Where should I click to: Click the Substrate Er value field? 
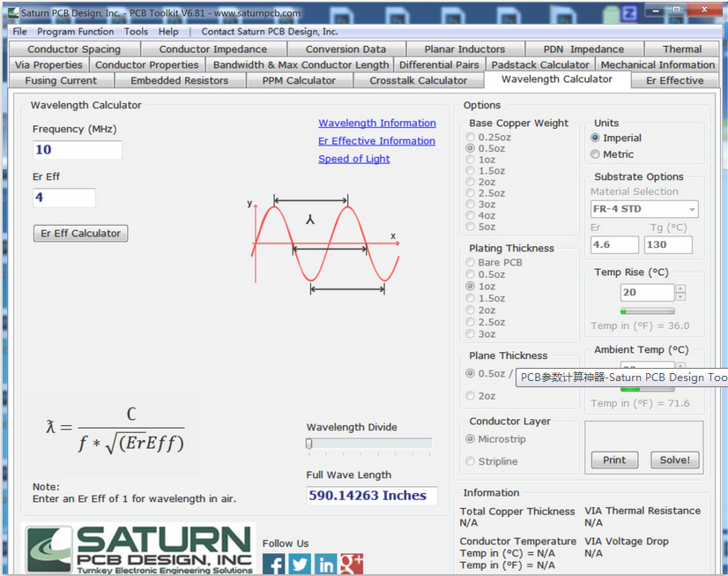click(614, 245)
